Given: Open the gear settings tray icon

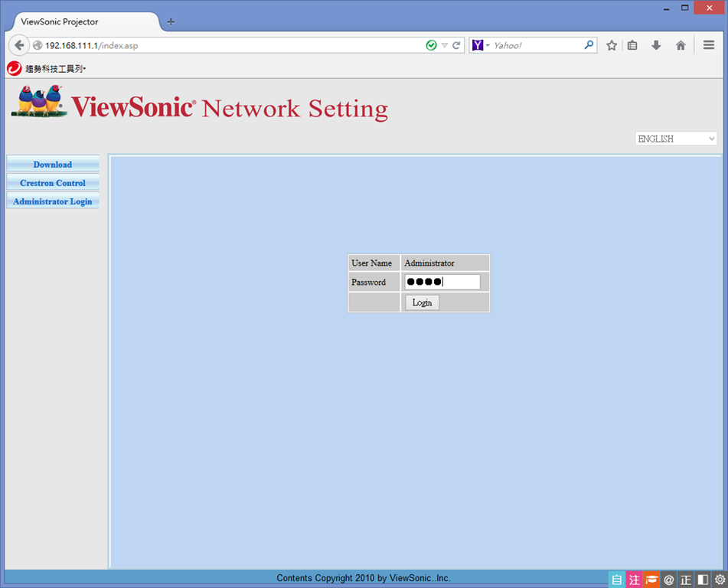Looking at the screenshot, I should click(x=720, y=580).
